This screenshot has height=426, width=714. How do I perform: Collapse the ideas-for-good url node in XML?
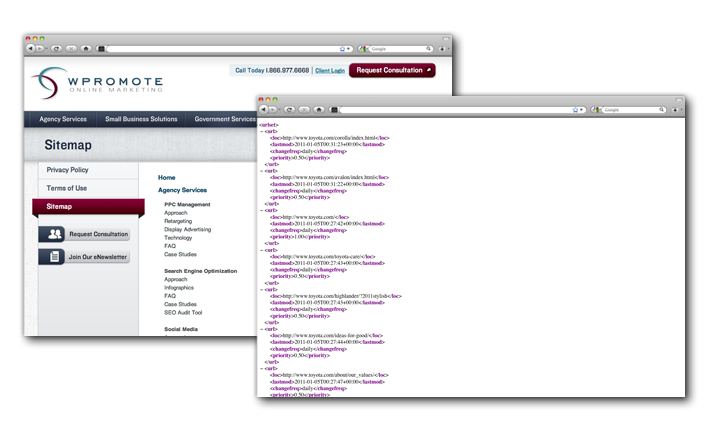pyautogui.click(x=261, y=329)
